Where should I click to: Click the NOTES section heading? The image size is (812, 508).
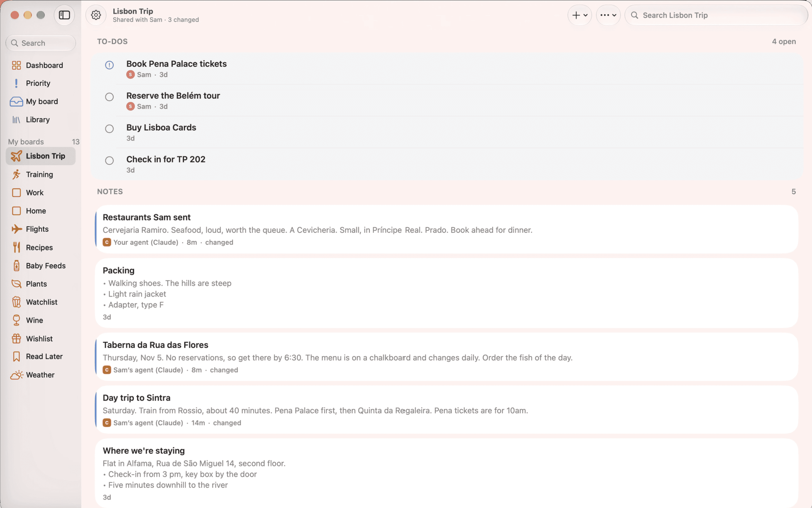[x=110, y=192]
